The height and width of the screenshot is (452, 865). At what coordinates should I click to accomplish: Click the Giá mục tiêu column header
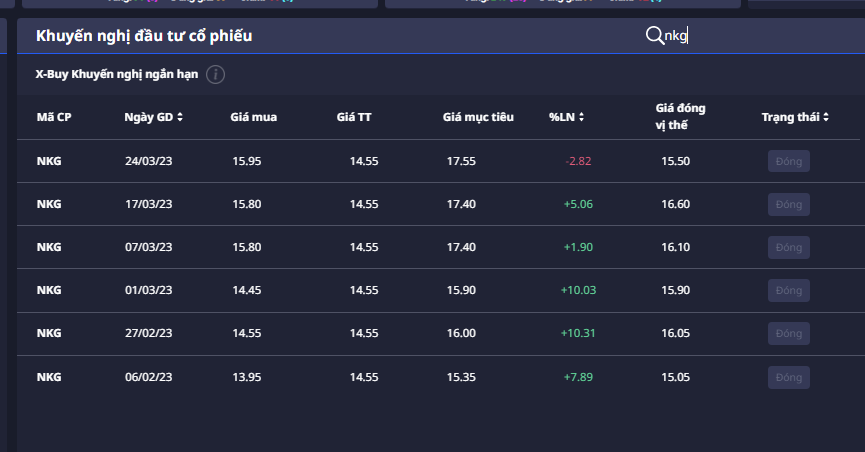coord(478,117)
